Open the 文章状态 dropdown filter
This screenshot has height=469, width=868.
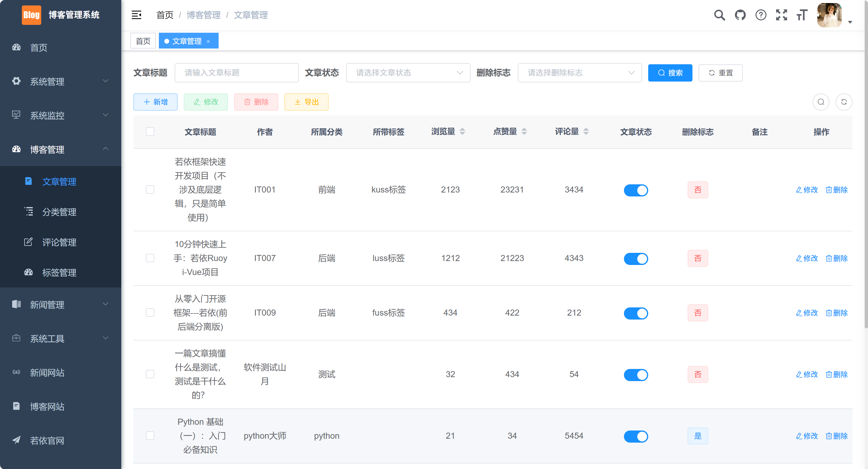pyautogui.click(x=408, y=73)
